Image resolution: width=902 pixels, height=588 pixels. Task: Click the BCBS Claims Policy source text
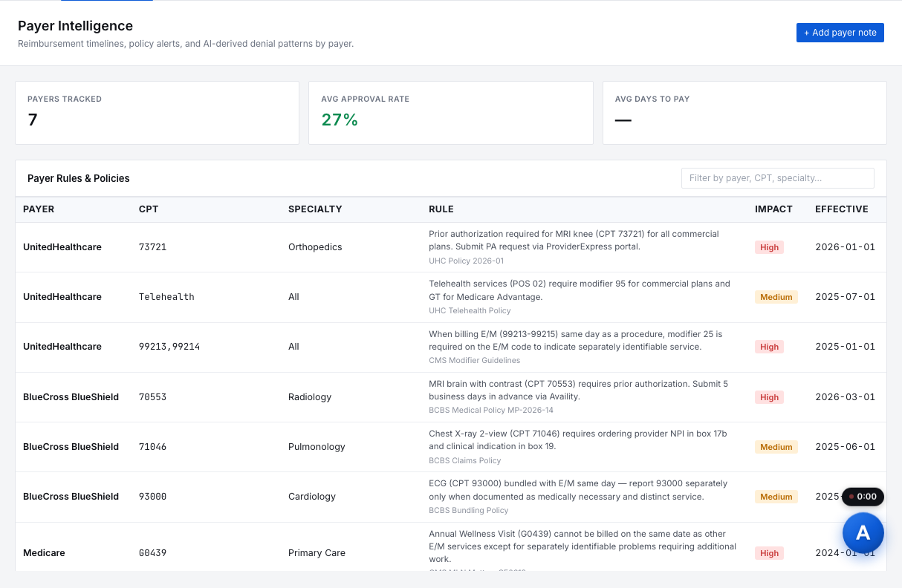tap(465, 461)
